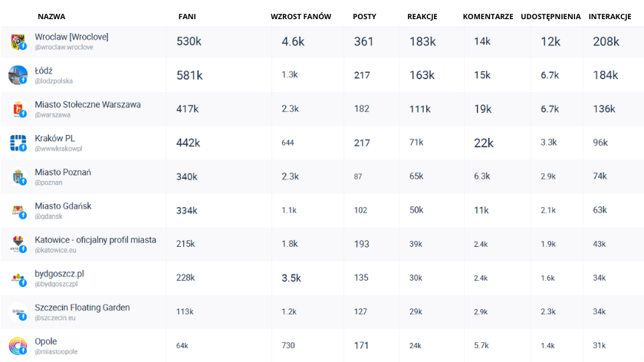Open the Miasto Stołeczne Warszawa profile link
Image resolution: width=644 pixels, height=362 pixels.
[87, 104]
